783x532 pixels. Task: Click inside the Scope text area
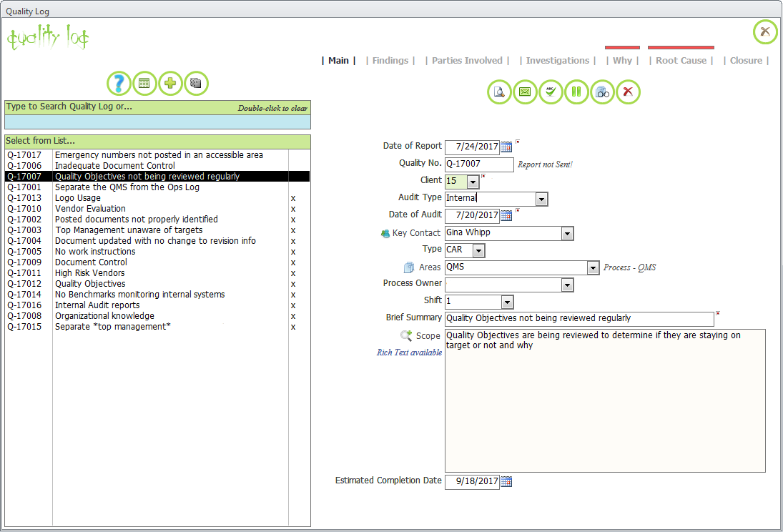(x=605, y=400)
